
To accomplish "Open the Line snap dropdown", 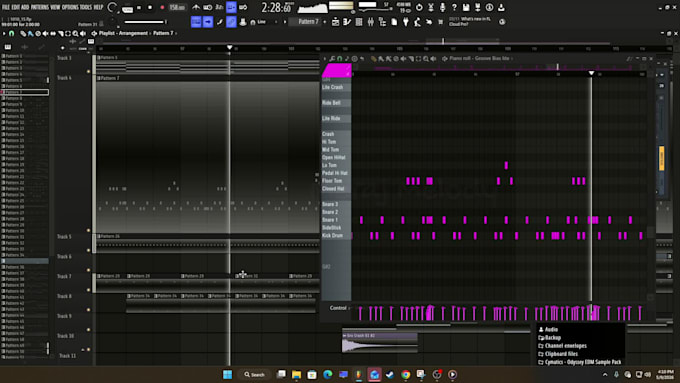I will click(265, 22).
